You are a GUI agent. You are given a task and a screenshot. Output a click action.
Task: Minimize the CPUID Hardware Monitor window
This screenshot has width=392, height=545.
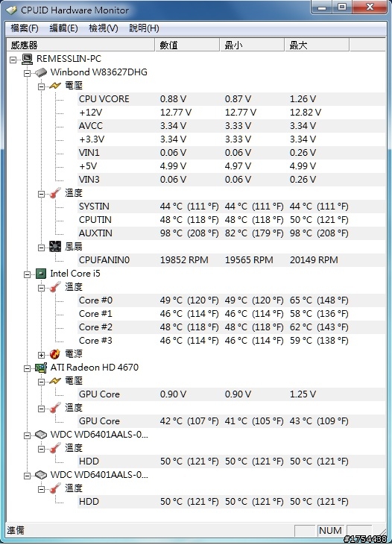click(322, 7)
